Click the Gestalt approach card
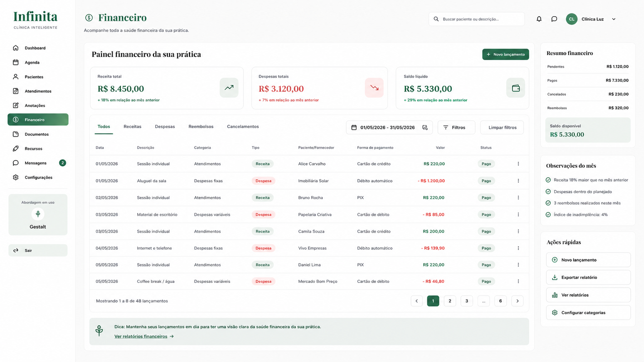This screenshot has width=644, height=362. pos(38,215)
